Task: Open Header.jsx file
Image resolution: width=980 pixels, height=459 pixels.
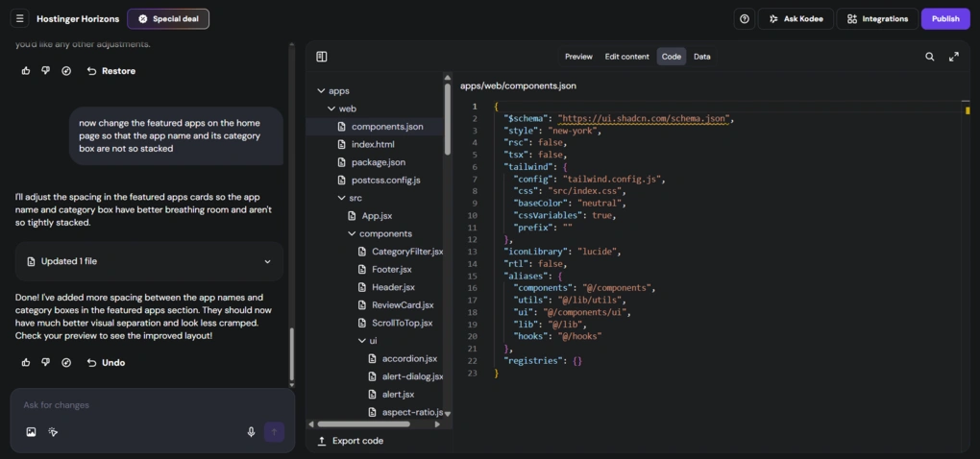Action: pos(385,287)
